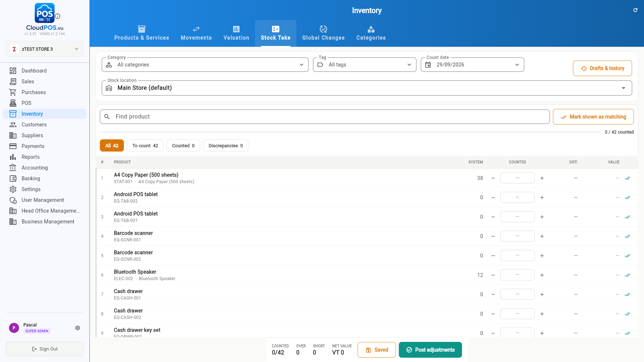Switch to the Categories tab
The height and width of the screenshot is (362, 644).
click(371, 33)
